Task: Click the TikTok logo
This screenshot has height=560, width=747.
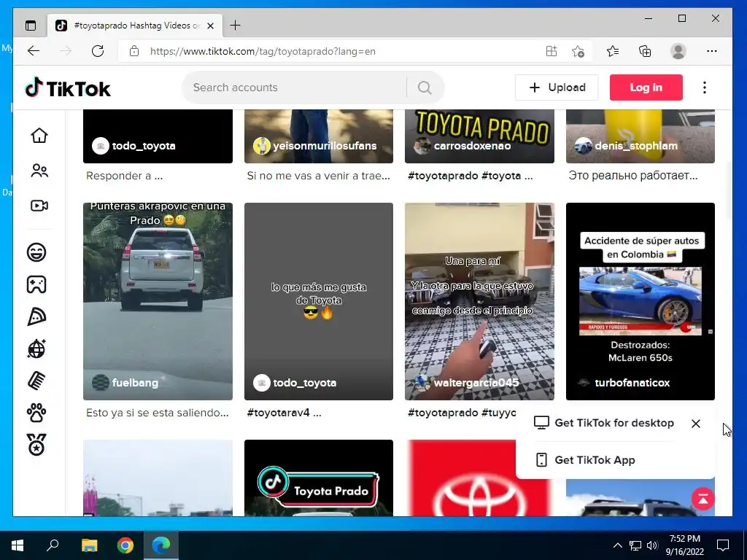Action: [x=68, y=88]
